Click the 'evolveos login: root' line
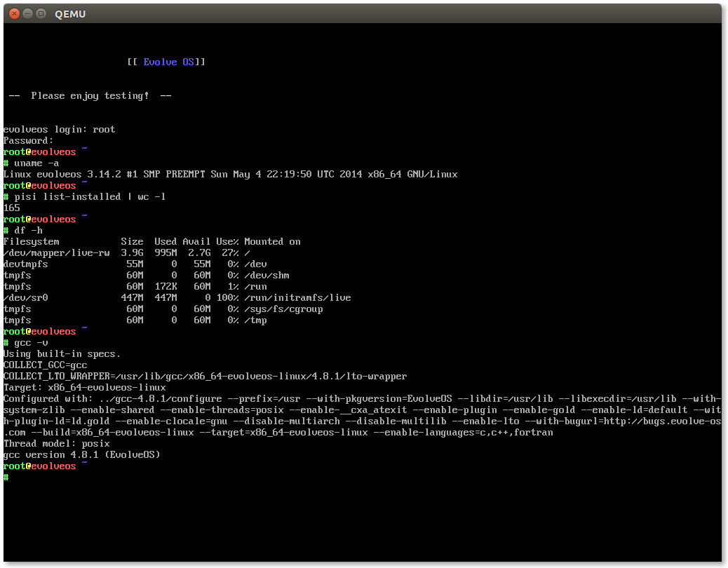Image resolution: width=728 pixels, height=568 pixels. (59, 130)
